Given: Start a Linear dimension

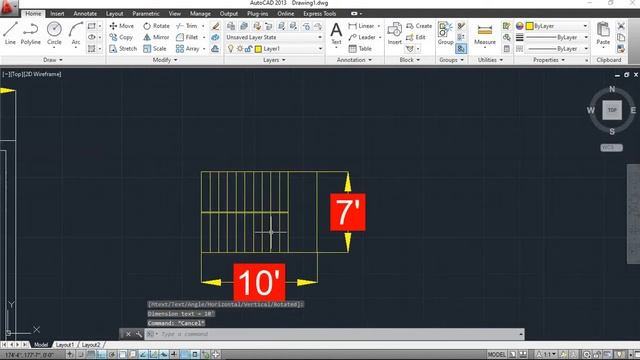Looking at the screenshot, I should [x=361, y=26].
